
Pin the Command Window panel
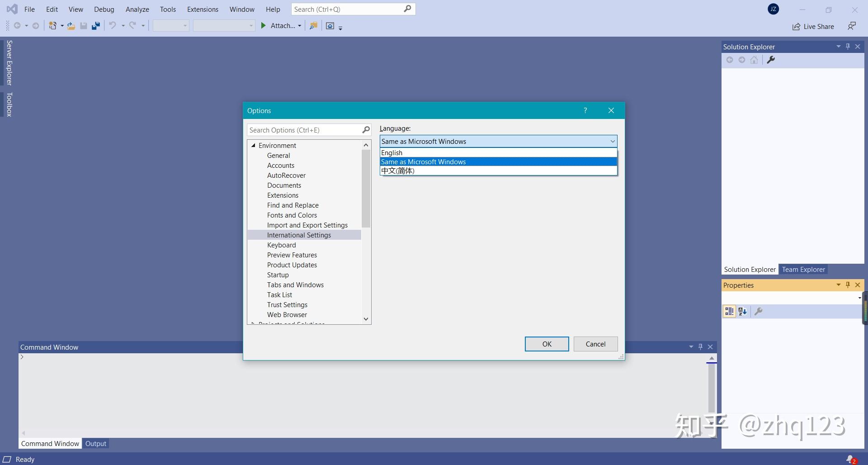click(700, 346)
